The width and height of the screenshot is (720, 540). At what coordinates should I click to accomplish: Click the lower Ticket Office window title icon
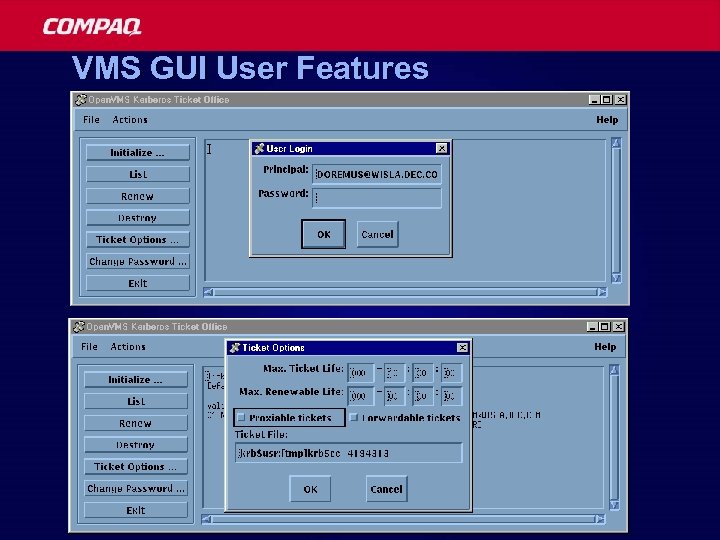point(79,326)
